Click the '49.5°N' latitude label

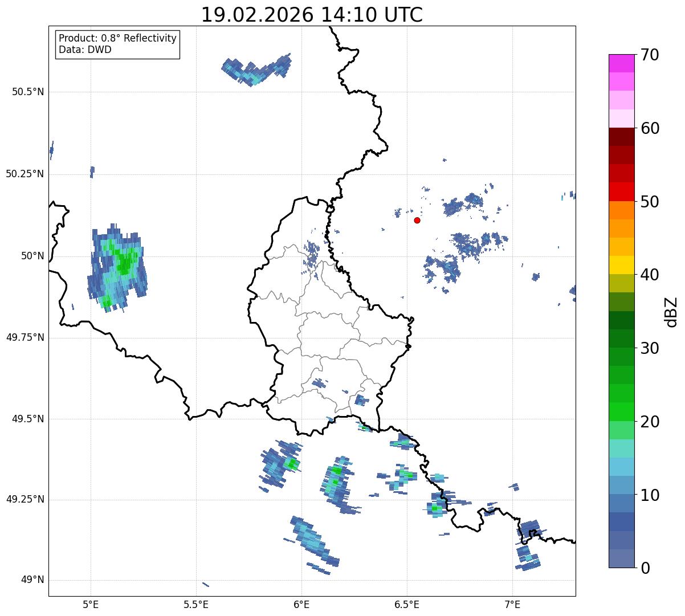tap(28, 419)
